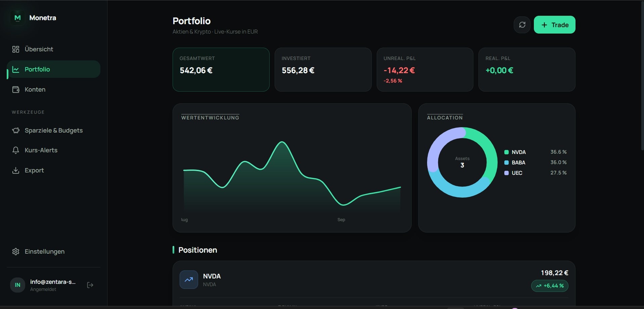The image size is (644, 309).
Task: Open the Export tool
Action: point(54,170)
